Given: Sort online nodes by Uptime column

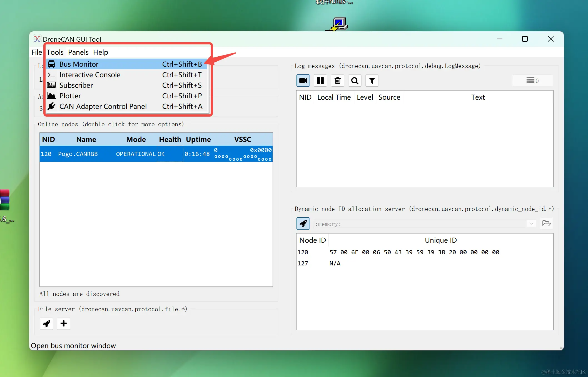Looking at the screenshot, I should point(198,139).
